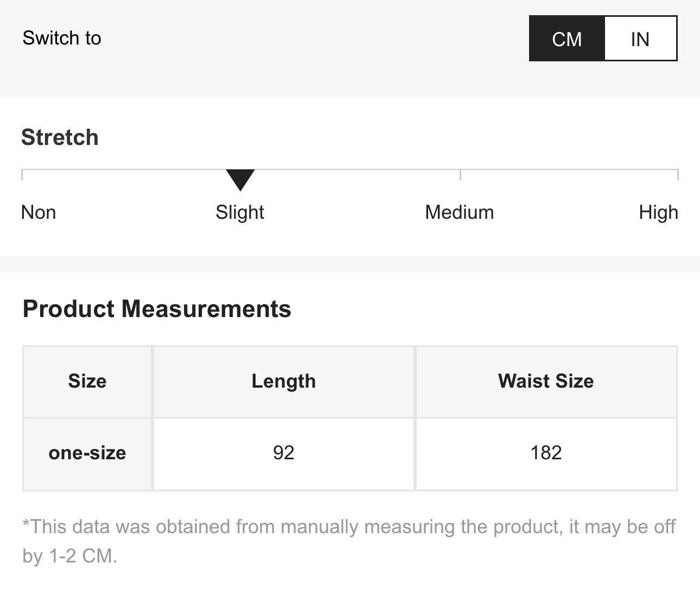The width and height of the screenshot is (700, 601).
Task: Click the Slight stretch label
Action: coord(240,212)
